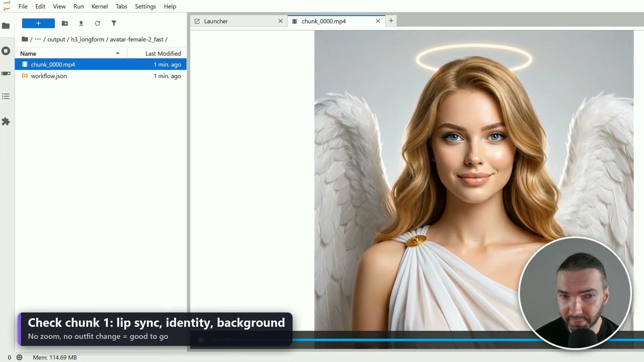The height and width of the screenshot is (362, 644).
Task: Select the chunk_0000.mp4 tab
Action: [336, 21]
